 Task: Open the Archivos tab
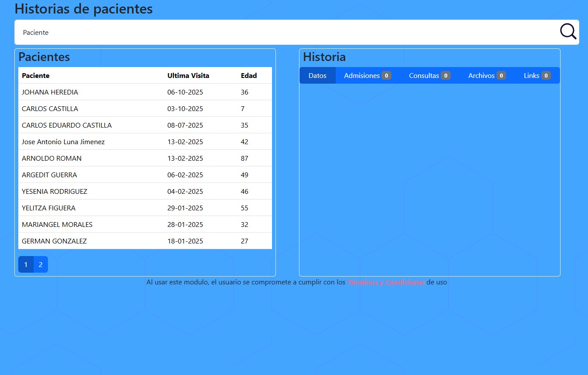[x=487, y=75]
